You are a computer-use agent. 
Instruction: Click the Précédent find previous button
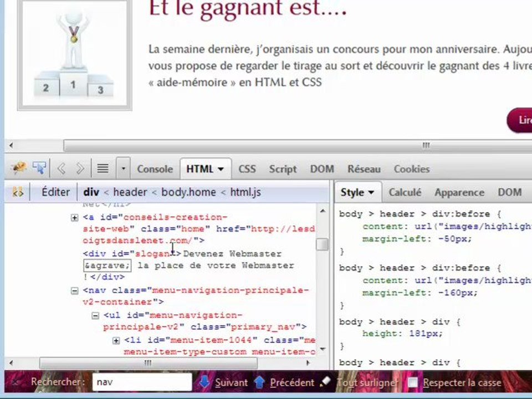click(284, 382)
